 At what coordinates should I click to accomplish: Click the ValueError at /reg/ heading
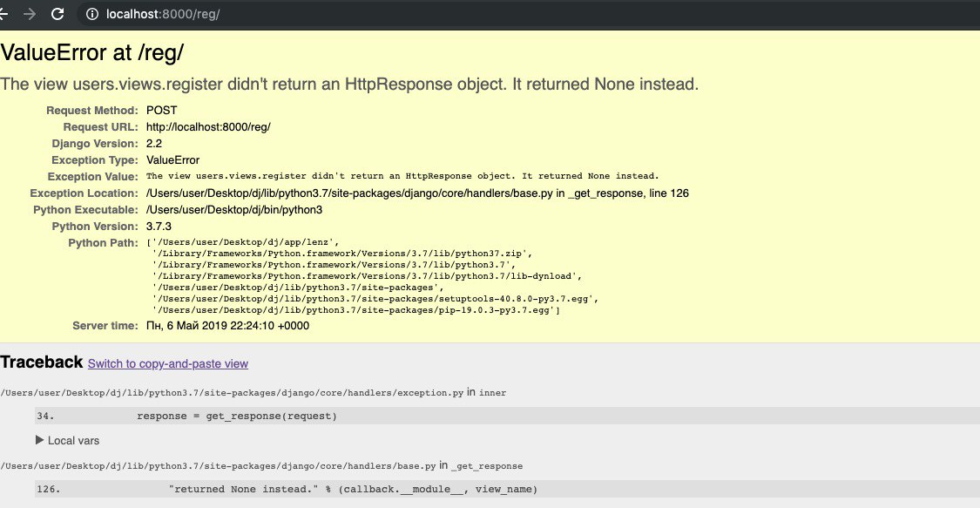[x=91, y=52]
